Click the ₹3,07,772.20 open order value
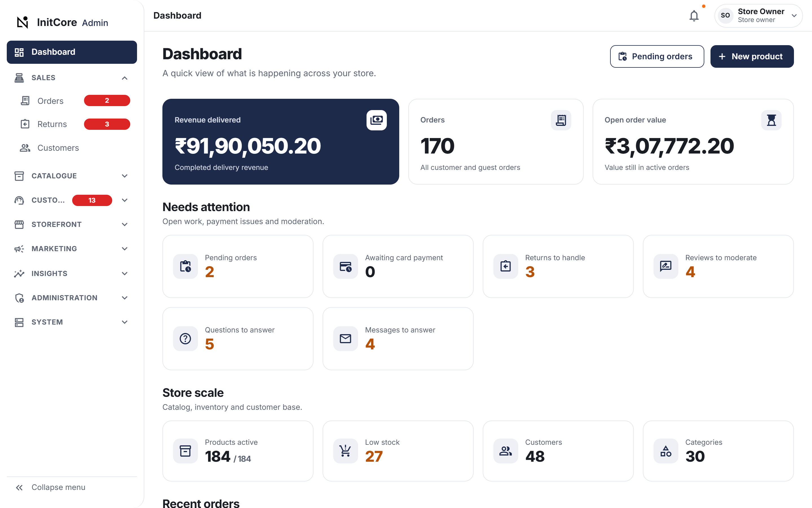Viewport: 812px width, 508px height. pos(669,146)
